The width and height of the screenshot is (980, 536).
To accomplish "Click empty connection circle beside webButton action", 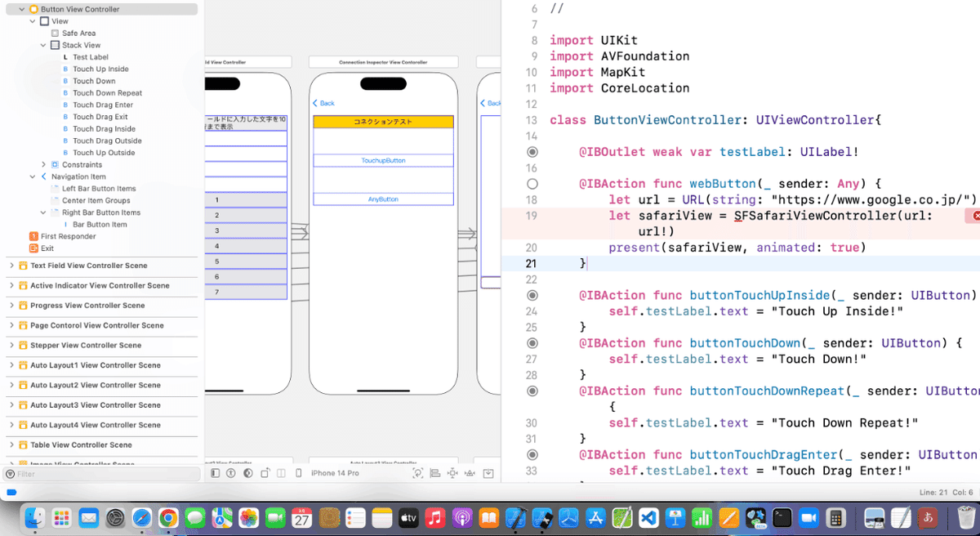I will (532, 184).
